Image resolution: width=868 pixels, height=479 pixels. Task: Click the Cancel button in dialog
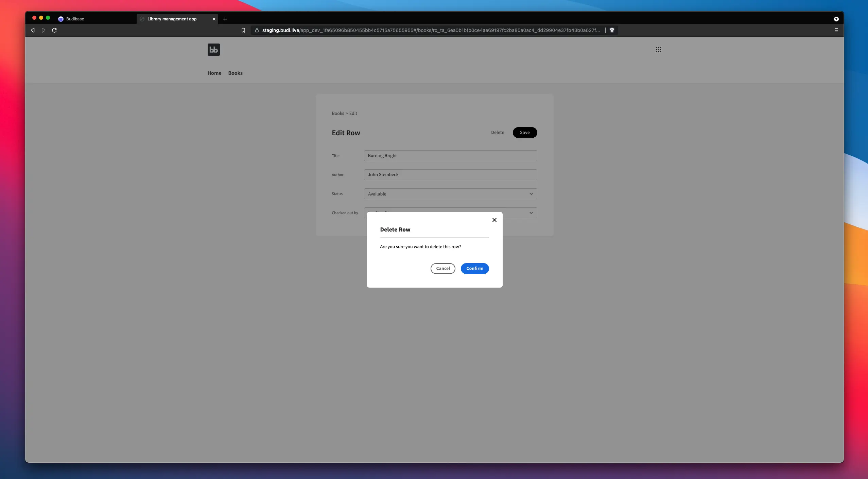coord(443,269)
